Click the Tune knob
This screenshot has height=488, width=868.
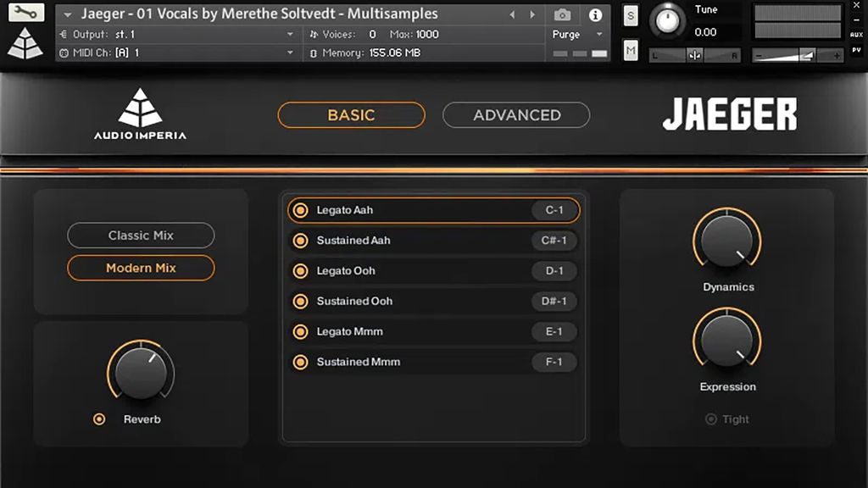tap(667, 21)
